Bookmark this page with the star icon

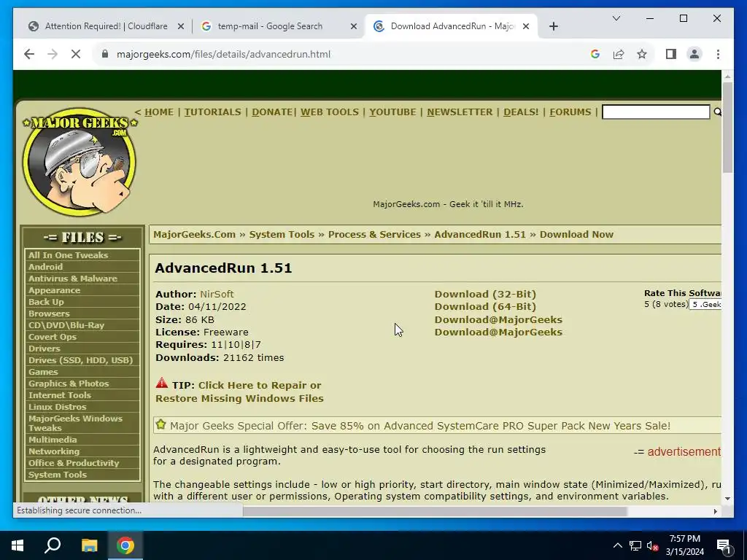point(642,54)
